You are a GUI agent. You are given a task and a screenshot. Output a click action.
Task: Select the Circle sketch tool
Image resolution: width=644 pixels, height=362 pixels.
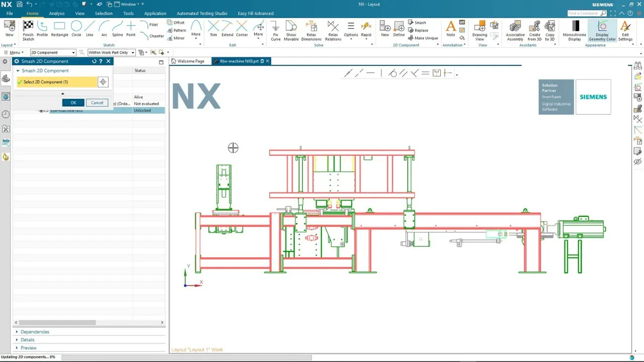tap(76, 29)
